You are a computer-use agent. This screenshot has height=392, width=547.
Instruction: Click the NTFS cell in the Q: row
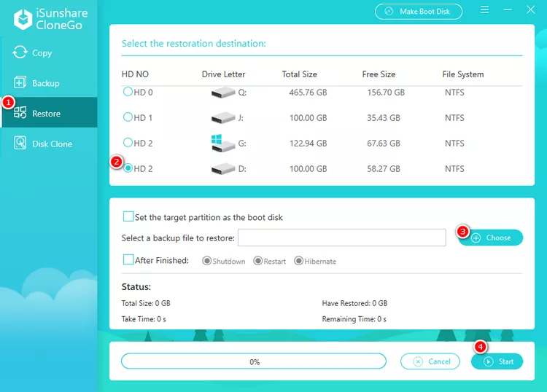pos(454,93)
